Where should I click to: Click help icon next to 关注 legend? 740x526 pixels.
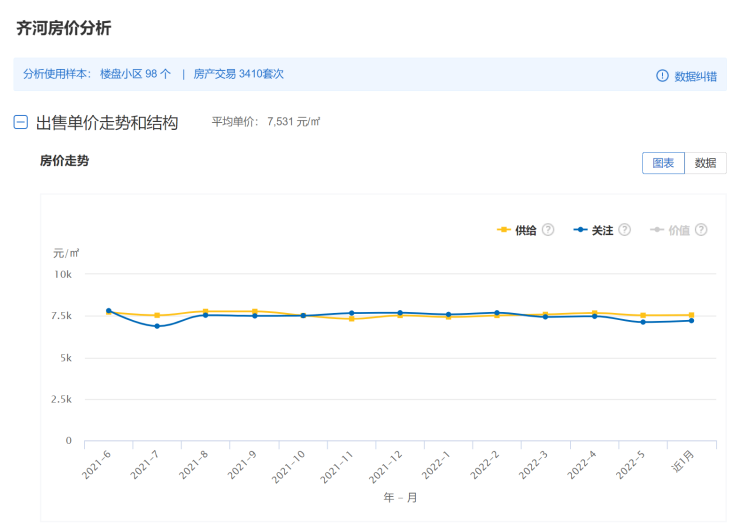point(625,230)
